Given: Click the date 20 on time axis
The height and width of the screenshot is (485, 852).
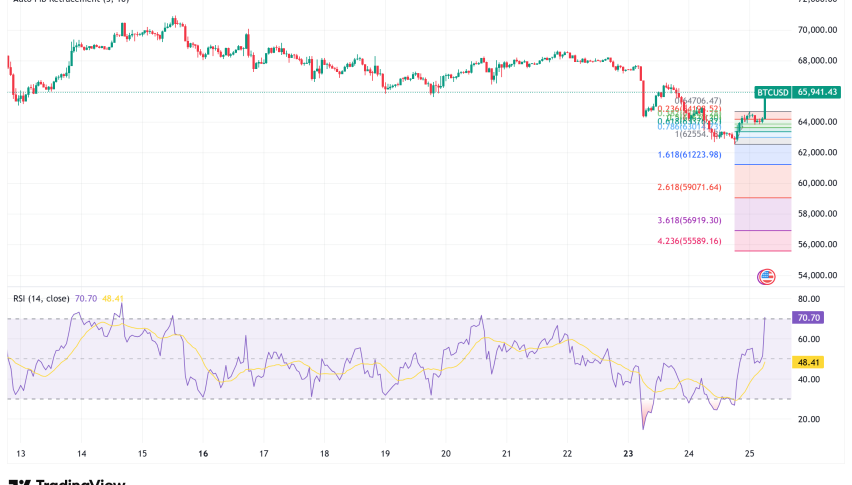Looking at the screenshot, I should click(x=445, y=453).
